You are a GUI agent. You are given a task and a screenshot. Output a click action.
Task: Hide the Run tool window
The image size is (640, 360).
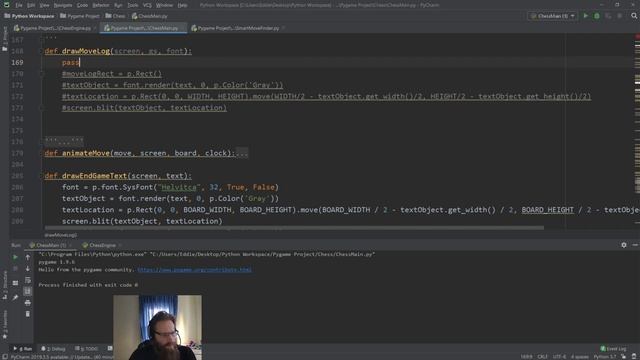pyautogui.click(x=635, y=245)
